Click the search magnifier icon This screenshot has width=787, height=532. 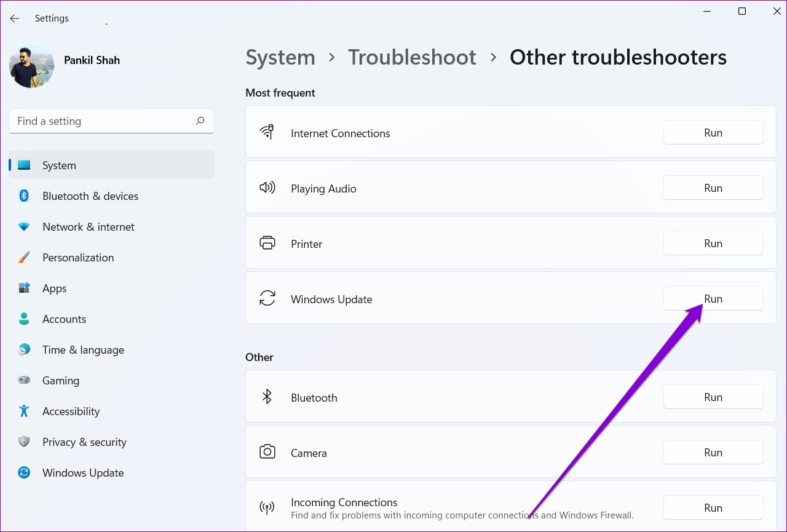click(200, 121)
